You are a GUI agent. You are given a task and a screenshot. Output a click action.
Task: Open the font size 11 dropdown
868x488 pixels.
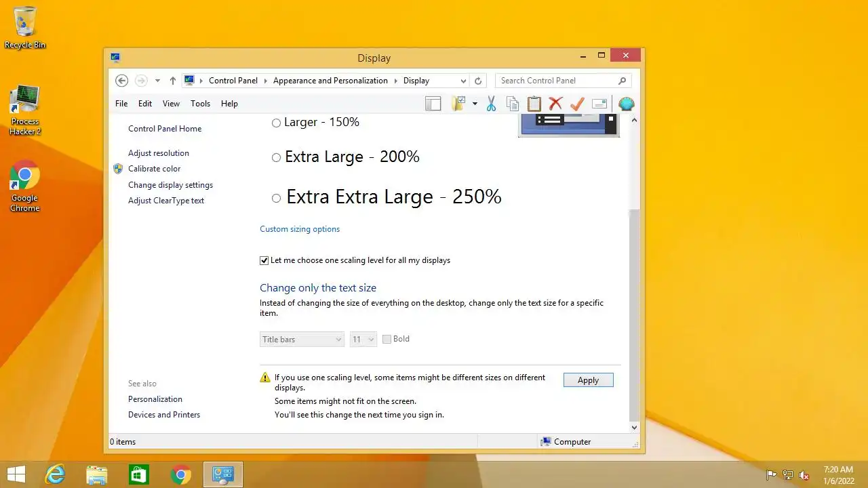pyautogui.click(x=363, y=339)
